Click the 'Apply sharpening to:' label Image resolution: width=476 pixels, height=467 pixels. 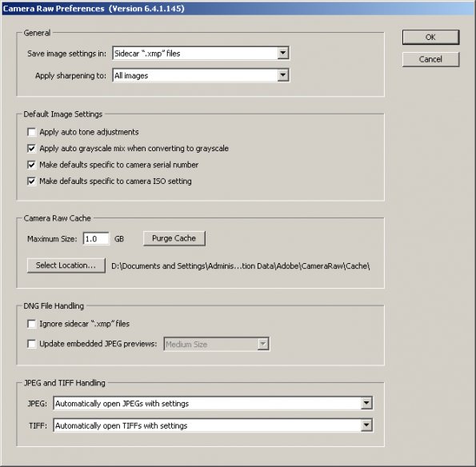point(70,76)
